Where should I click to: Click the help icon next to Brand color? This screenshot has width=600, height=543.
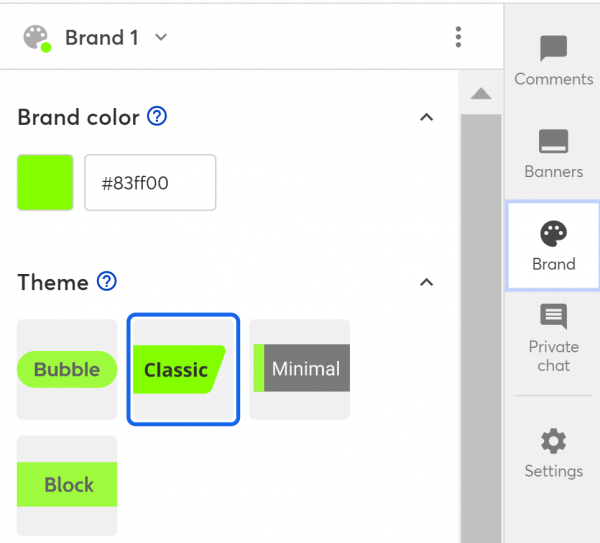click(157, 116)
